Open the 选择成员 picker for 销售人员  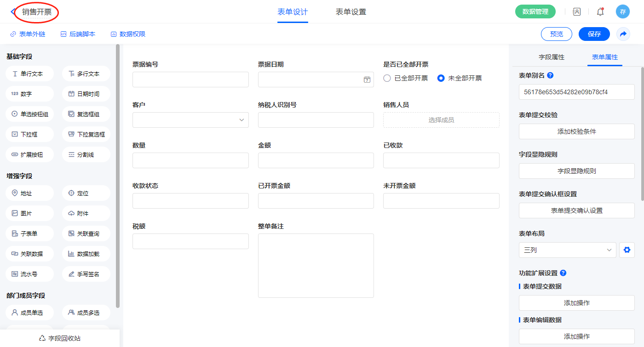click(x=441, y=120)
